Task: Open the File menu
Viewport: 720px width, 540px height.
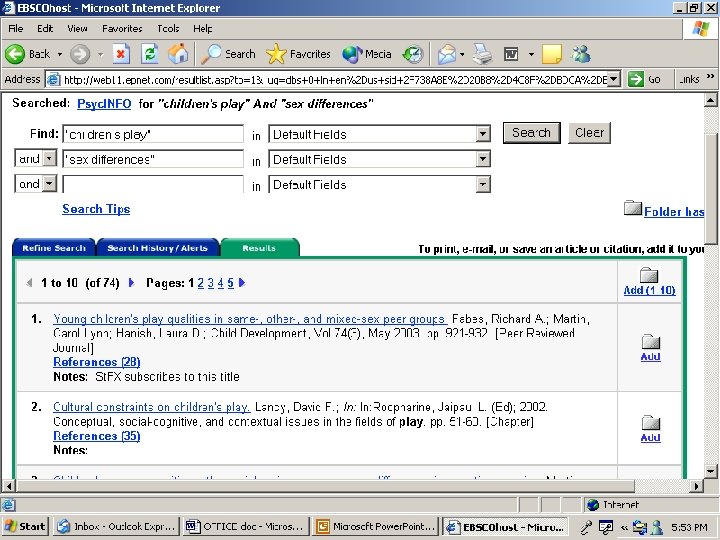Action: pos(16,28)
